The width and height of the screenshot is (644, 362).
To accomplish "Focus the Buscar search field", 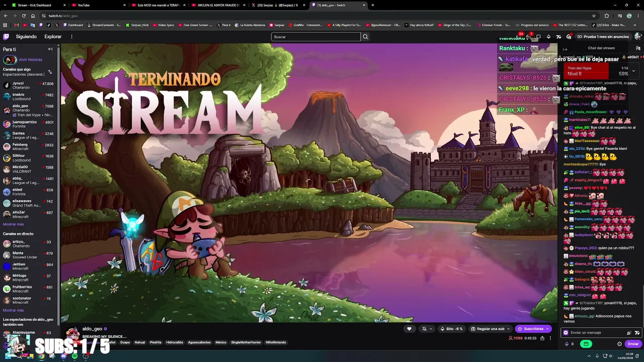I will (316, 37).
